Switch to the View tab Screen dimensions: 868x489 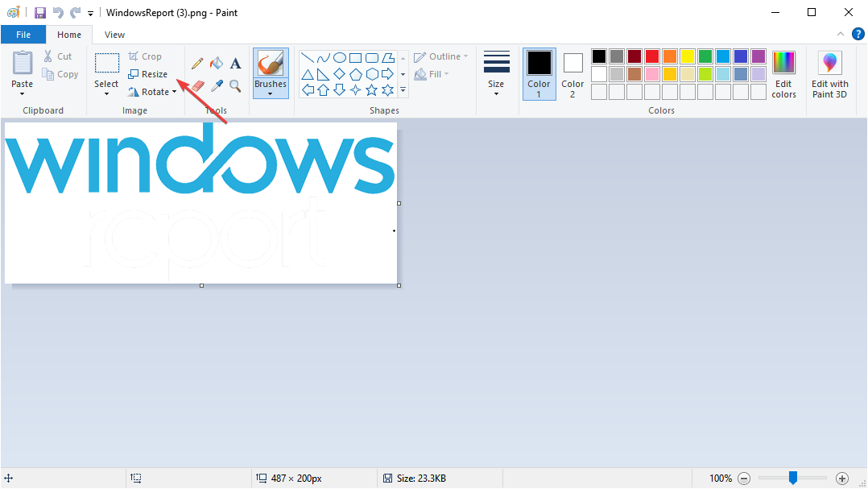point(114,35)
